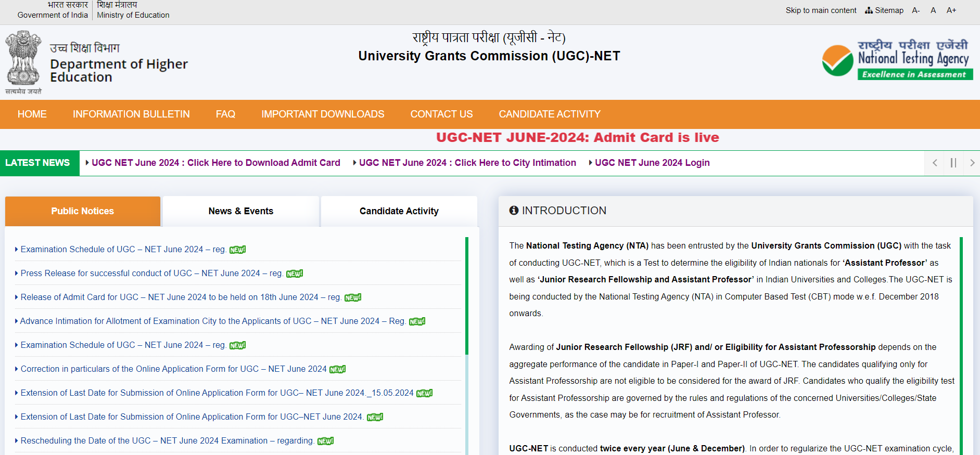Open IMPORTANT DOWNLOADS menu
The height and width of the screenshot is (455, 980).
323,114
